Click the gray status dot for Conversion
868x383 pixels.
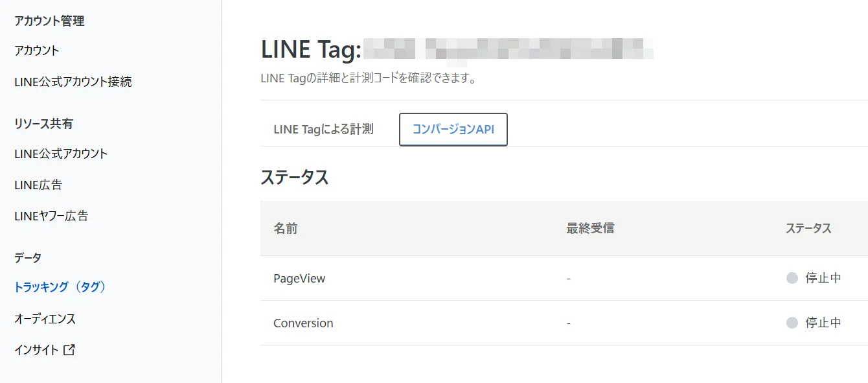point(792,323)
